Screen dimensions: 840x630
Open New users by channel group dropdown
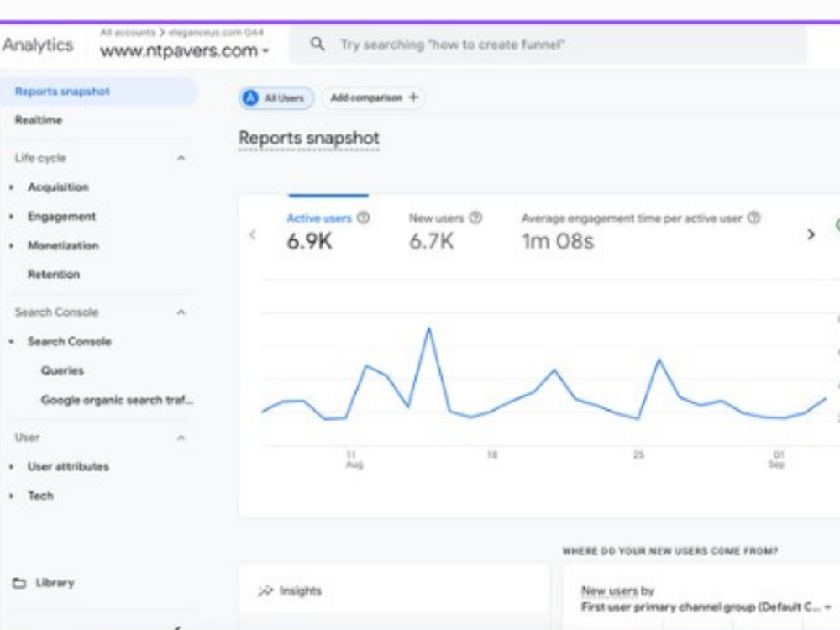706,607
